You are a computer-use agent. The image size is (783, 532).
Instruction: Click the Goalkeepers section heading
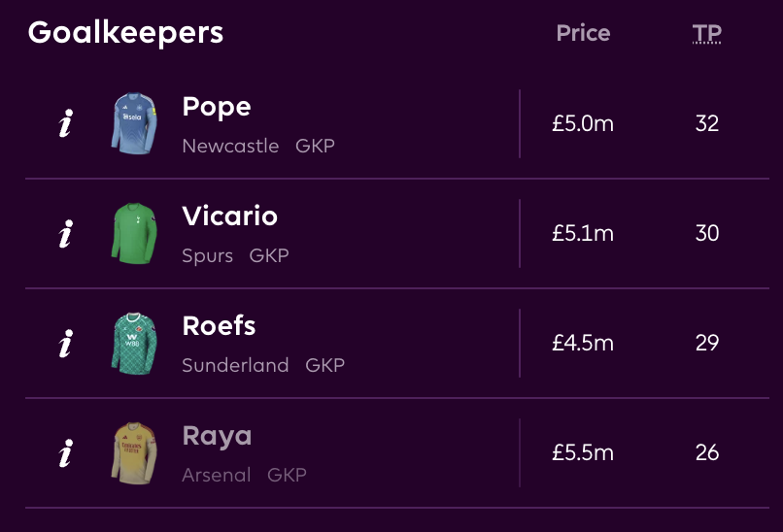[125, 33]
